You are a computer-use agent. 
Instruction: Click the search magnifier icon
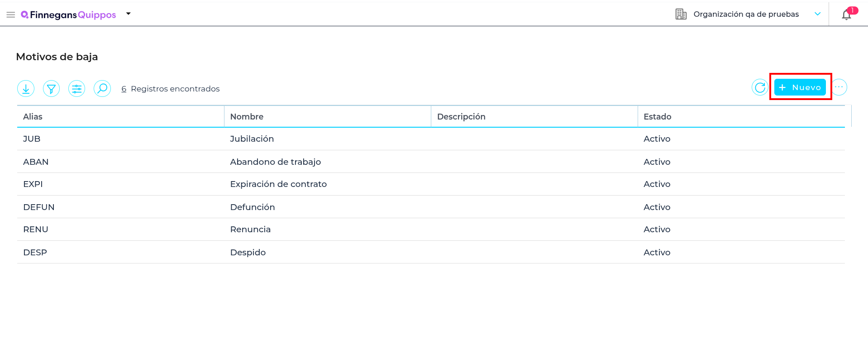click(102, 89)
